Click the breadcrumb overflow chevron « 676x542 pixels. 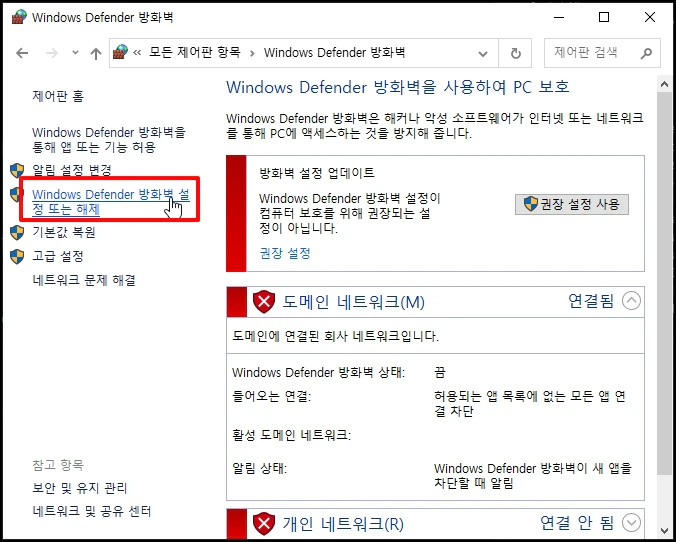(x=137, y=53)
